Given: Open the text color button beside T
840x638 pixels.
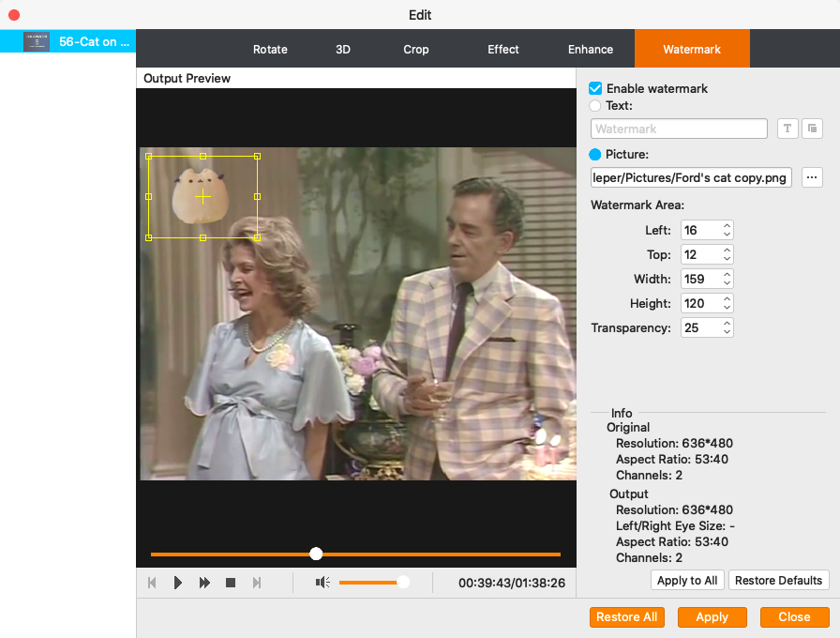Looking at the screenshot, I should pyautogui.click(x=812, y=129).
